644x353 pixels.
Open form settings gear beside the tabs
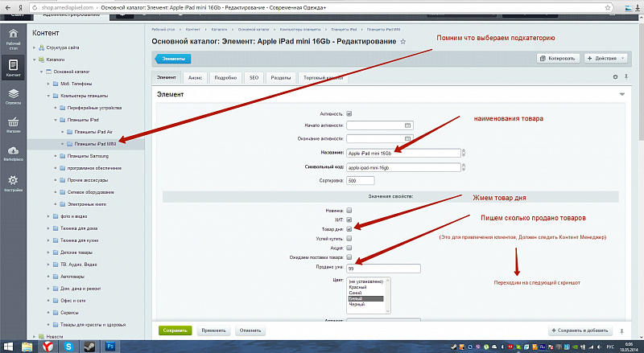615,76
